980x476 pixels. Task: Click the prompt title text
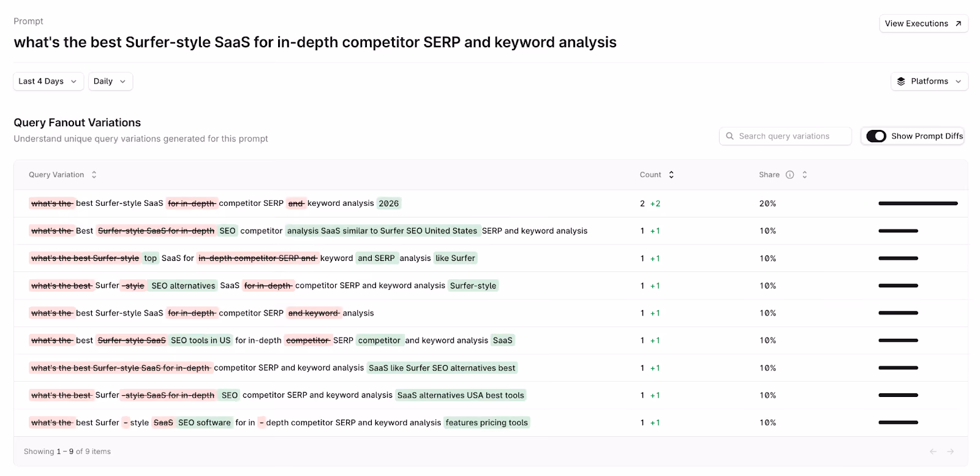pos(315,42)
